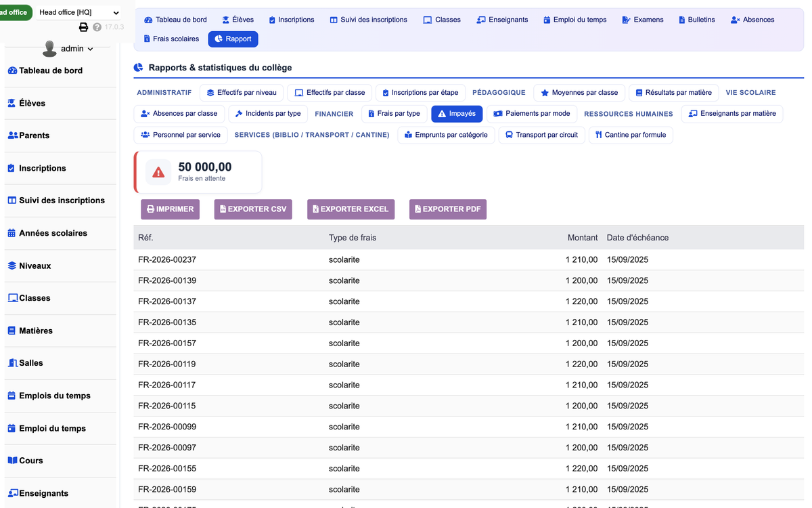Click the Classes screen icon in sidebar
The height and width of the screenshot is (508, 812).
pyautogui.click(x=13, y=298)
